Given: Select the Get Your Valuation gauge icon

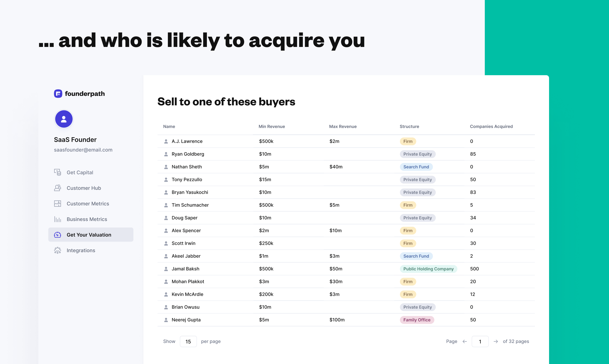Looking at the screenshot, I should point(58,235).
